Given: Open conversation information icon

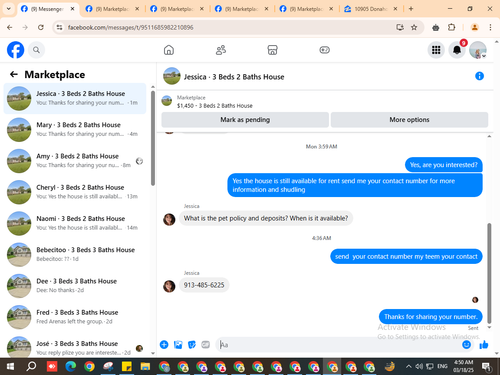Looking at the screenshot, I should [x=479, y=76].
